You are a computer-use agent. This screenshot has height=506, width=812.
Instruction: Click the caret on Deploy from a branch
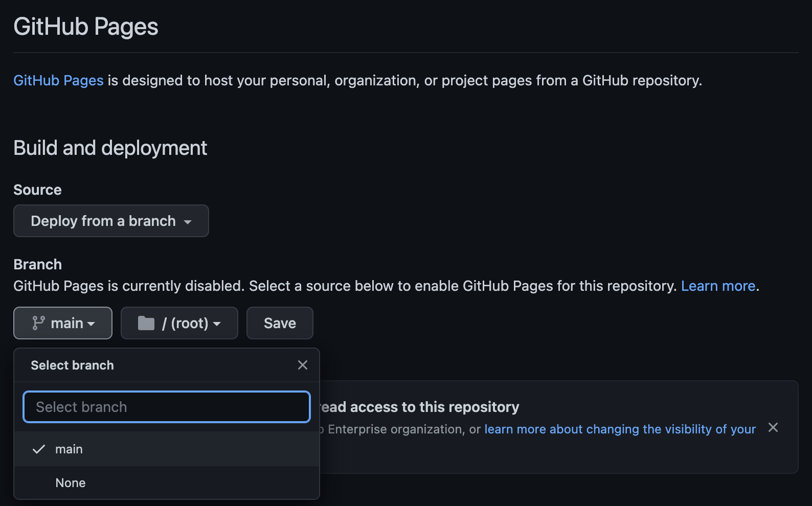point(188,222)
